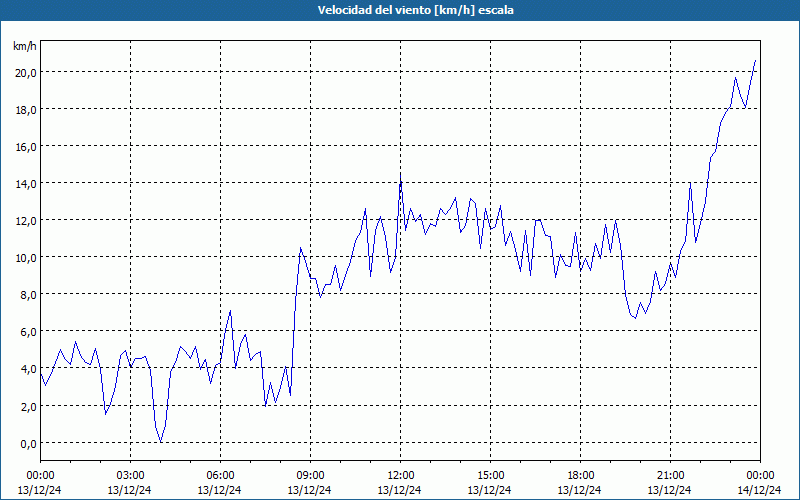Image resolution: width=800 pixels, height=500 pixels.
Task: Click the 15:00 time axis label
Action: pos(490,476)
